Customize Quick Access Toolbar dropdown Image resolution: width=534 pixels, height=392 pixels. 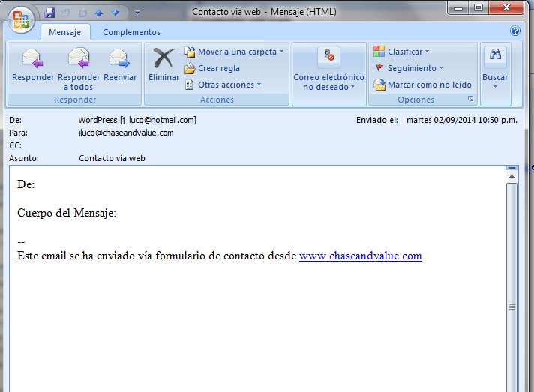pos(137,13)
